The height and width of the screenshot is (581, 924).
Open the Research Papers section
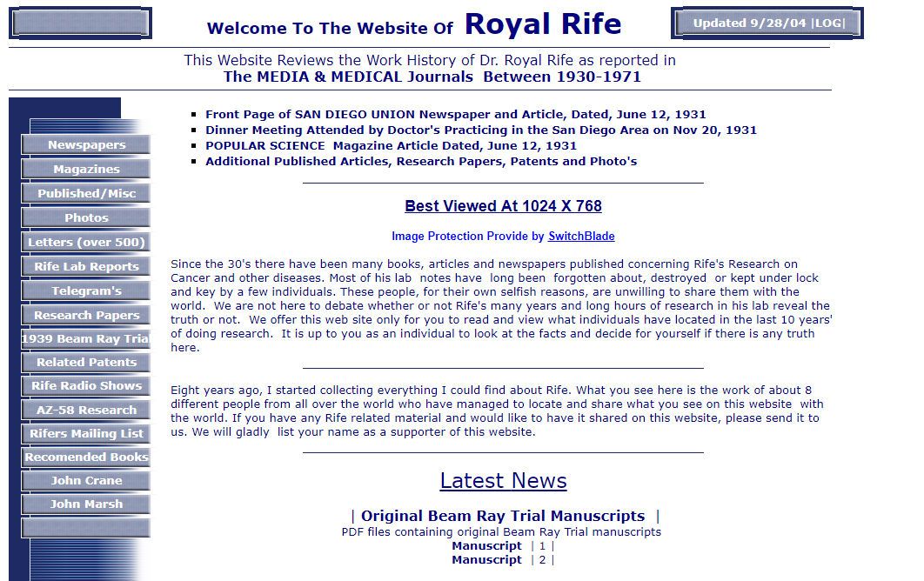coord(86,315)
